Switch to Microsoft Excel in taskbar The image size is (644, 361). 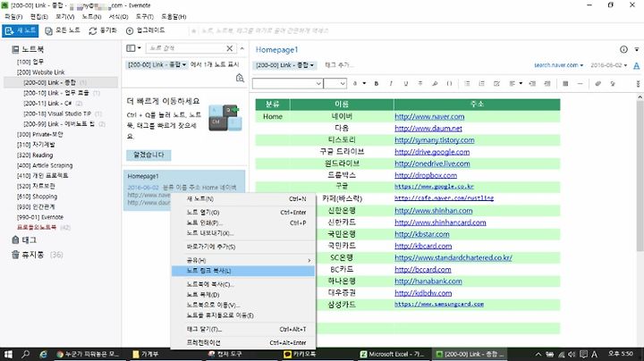tap(393, 354)
